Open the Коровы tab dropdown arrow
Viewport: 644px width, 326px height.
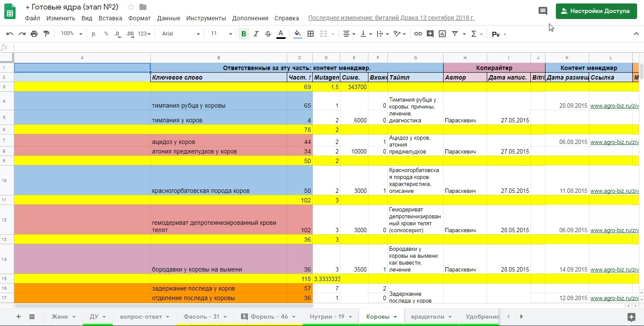(x=395, y=317)
